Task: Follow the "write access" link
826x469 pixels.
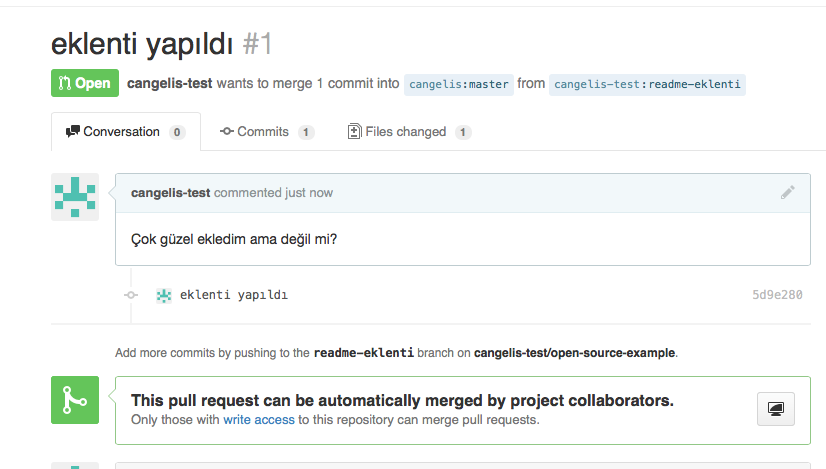Action: pos(259,420)
